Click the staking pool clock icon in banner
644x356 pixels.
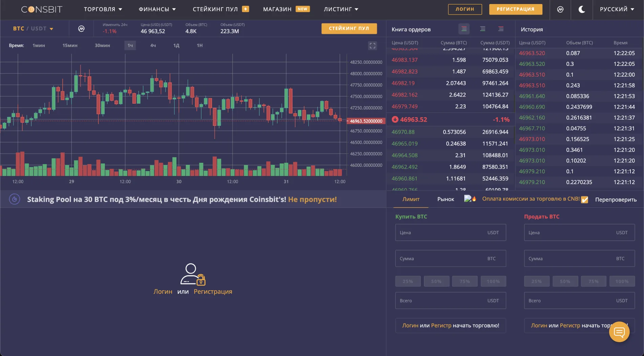tap(15, 199)
